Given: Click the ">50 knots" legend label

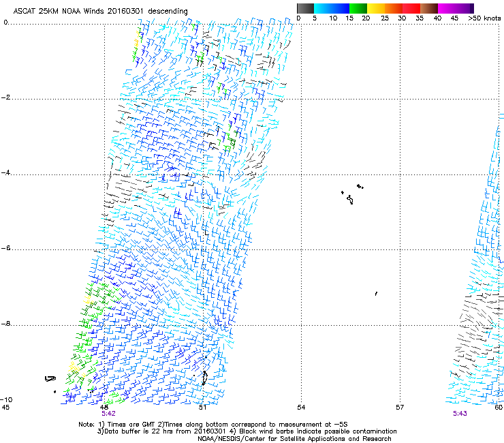Looking at the screenshot, I should click(x=484, y=18).
